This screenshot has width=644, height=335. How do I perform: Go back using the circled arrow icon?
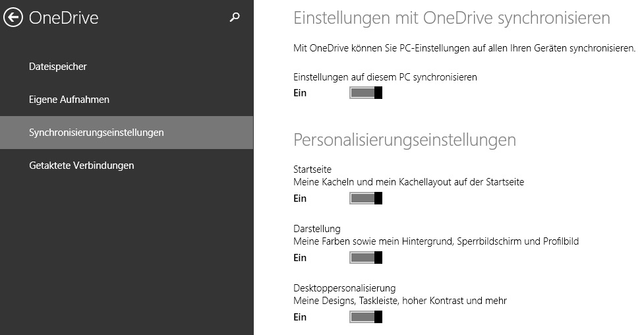tap(13, 17)
